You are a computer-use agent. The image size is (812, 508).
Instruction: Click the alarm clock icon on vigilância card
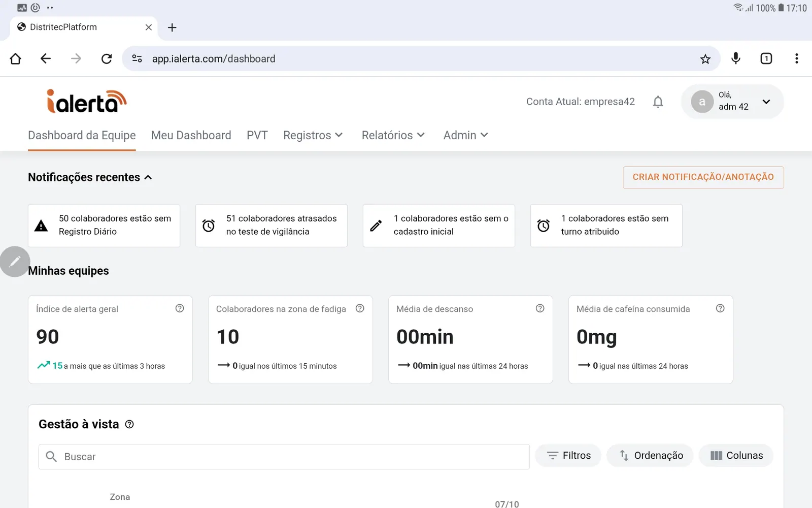209,226
